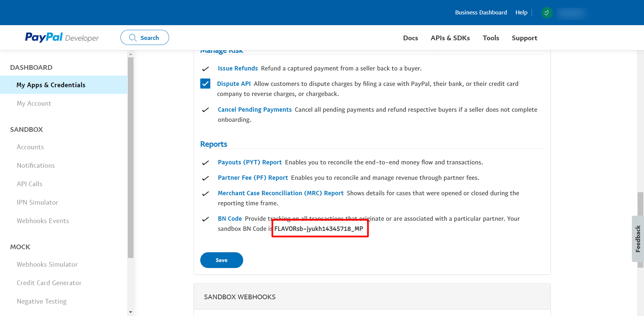Toggle the checkmark beside Issue Refunds
Screen dimensions: 644x316
tap(205, 68)
